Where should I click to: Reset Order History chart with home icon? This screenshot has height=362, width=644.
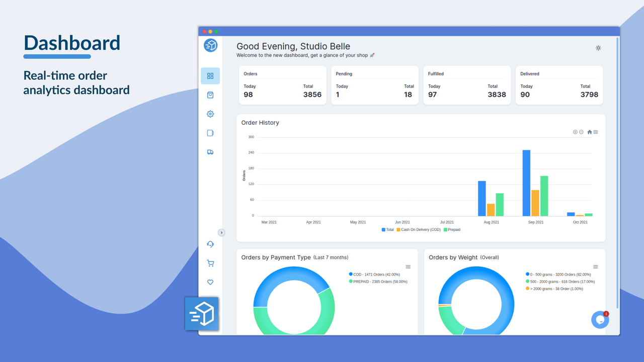pyautogui.click(x=590, y=132)
